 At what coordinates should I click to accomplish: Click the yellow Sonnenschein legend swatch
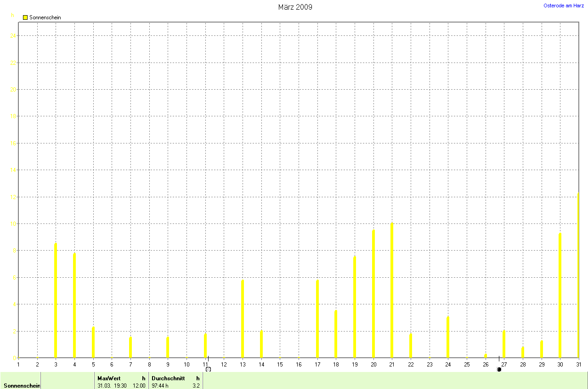(x=25, y=17)
